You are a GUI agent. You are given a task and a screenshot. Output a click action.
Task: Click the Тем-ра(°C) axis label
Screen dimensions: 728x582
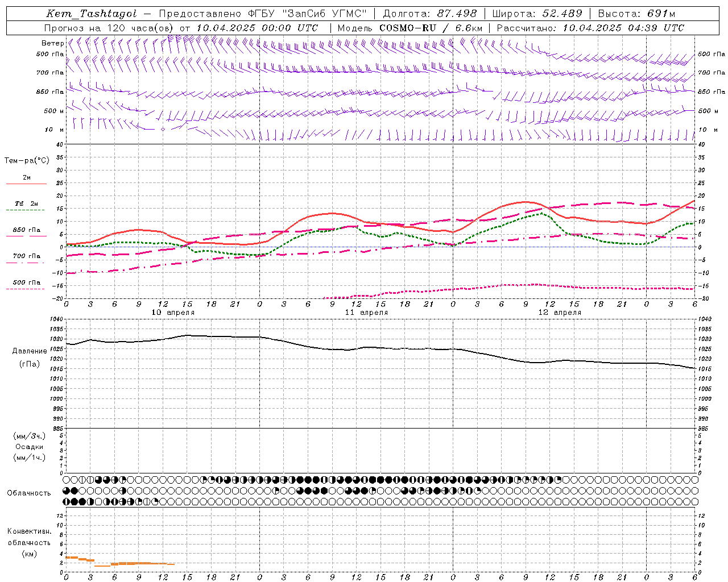coord(27,161)
